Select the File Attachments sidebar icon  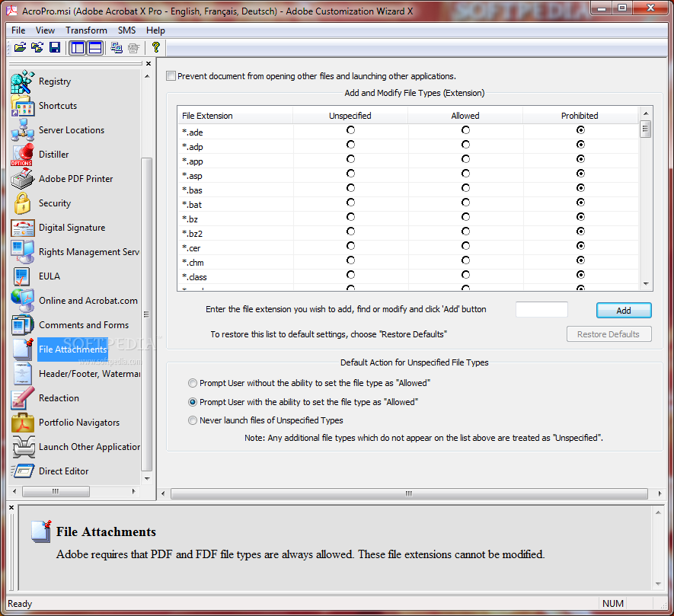pos(22,349)
